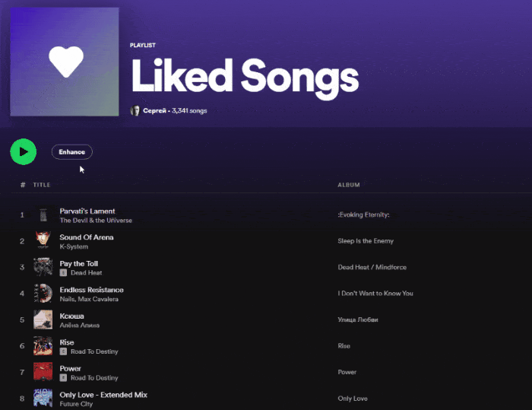Image resolution: width=532 pixels, height=410 pixels.
Task: Open the Liked Songs heart cover
Action: (x=65, y=62)
